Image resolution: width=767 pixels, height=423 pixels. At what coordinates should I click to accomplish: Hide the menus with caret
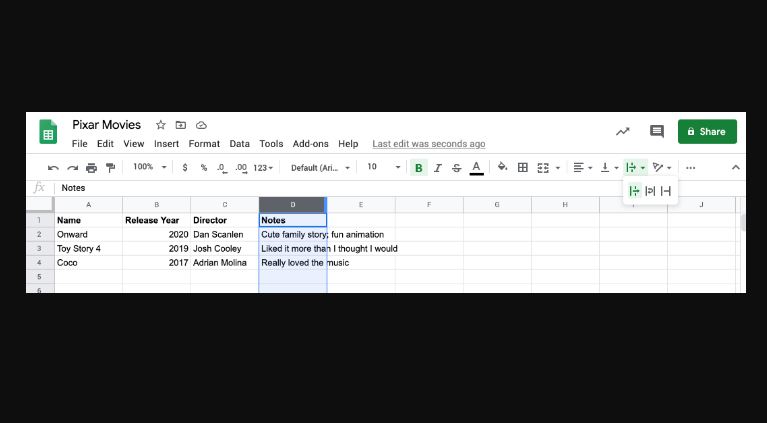[x=735, y=168]
